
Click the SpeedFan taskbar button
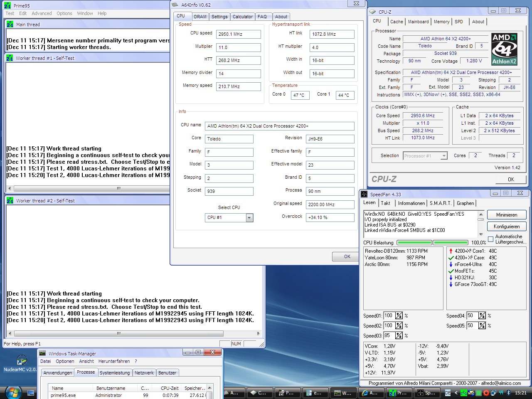[x=427, y=393]
